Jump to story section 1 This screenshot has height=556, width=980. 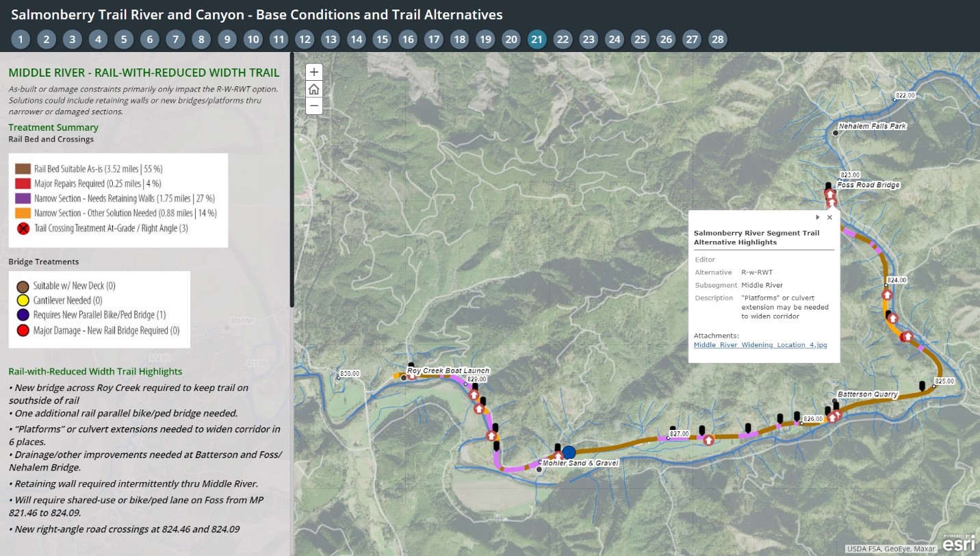(x=21, y=40)
